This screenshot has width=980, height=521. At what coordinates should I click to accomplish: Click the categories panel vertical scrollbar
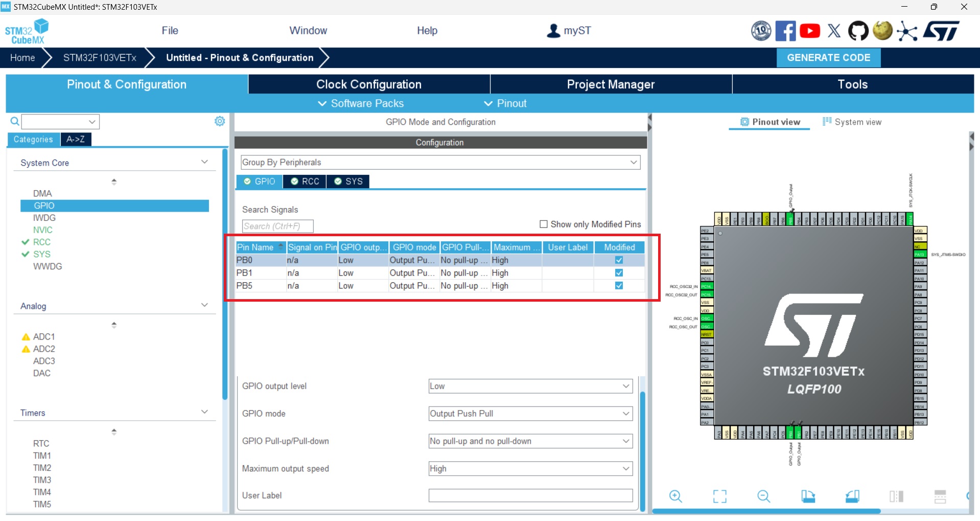click(x=225, y=274)
